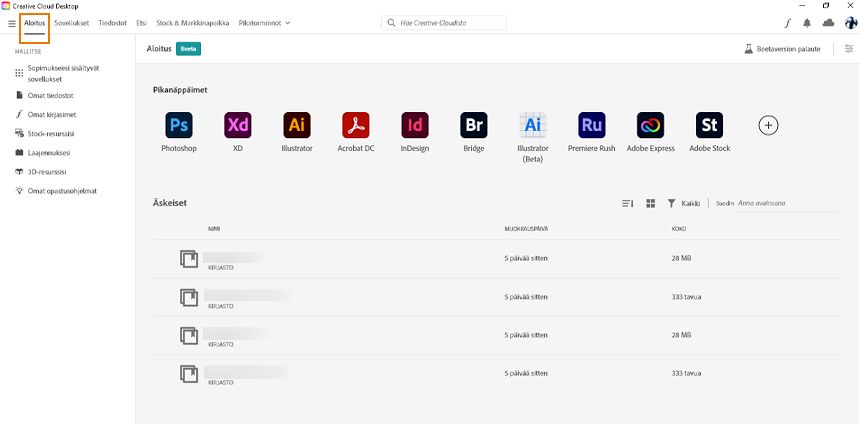859x424 pixels.
Task: Change sort order of recent files
Action: 628,203
